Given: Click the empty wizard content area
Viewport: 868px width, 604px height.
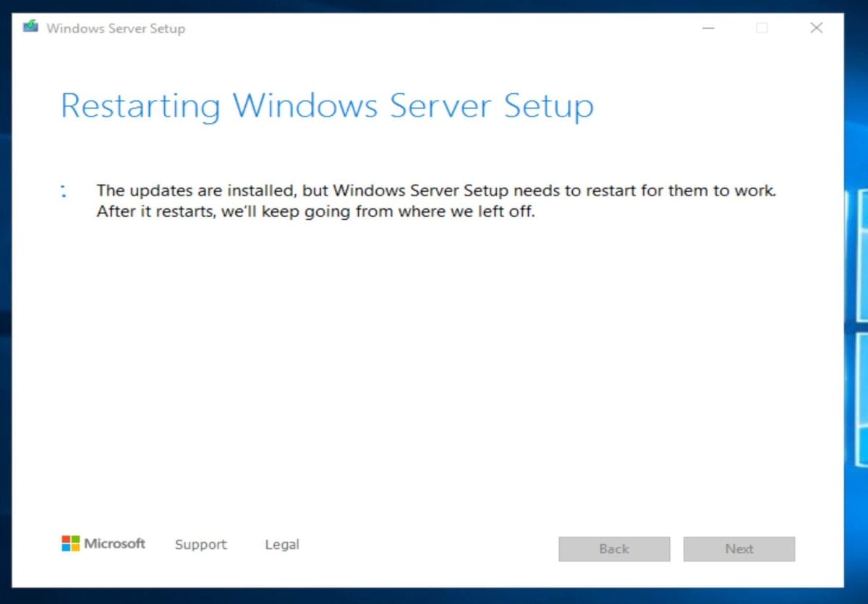Looking at the screenshot, I should (x=434, y=362).
